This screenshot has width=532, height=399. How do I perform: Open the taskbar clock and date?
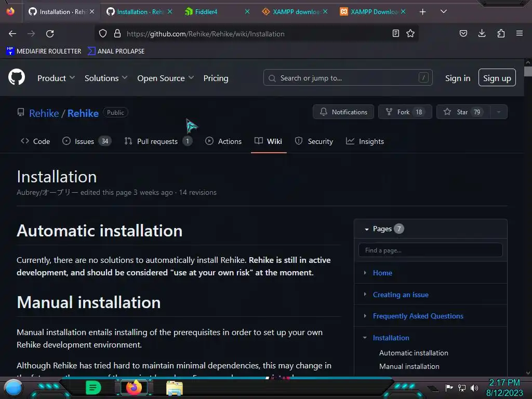(504, 388)
